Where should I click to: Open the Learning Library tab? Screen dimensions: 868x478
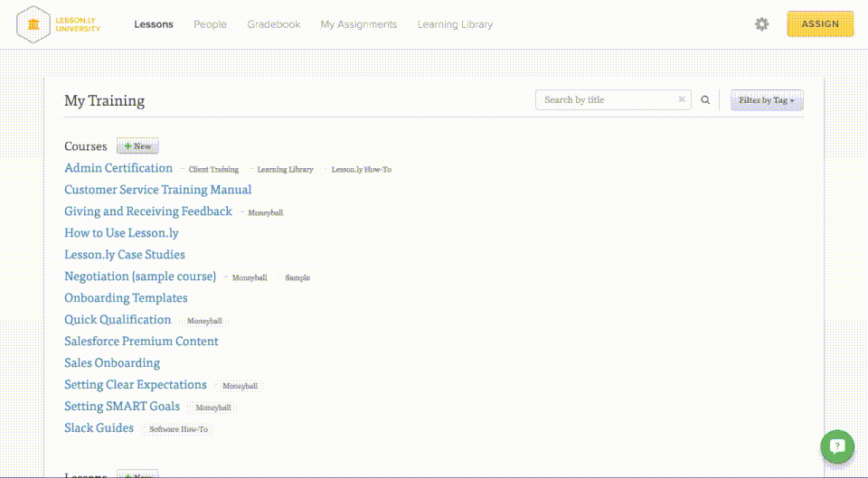point(455,24)
